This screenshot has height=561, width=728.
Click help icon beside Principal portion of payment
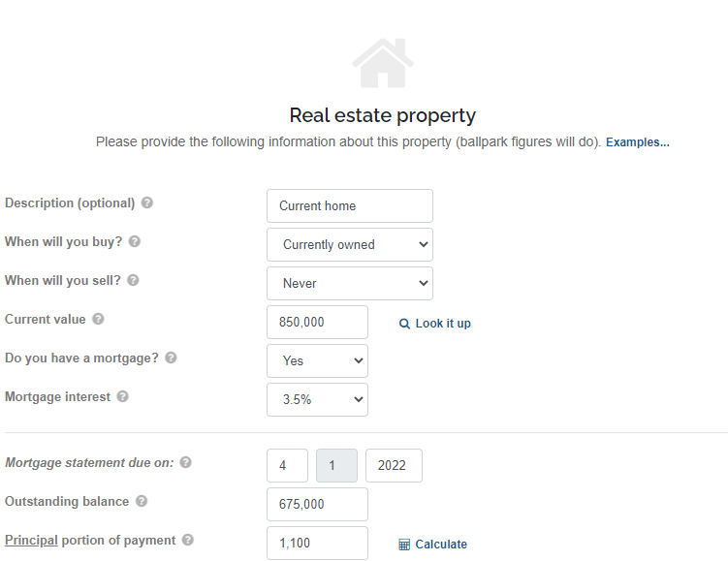pyautogui.click(x=188, y=541)
